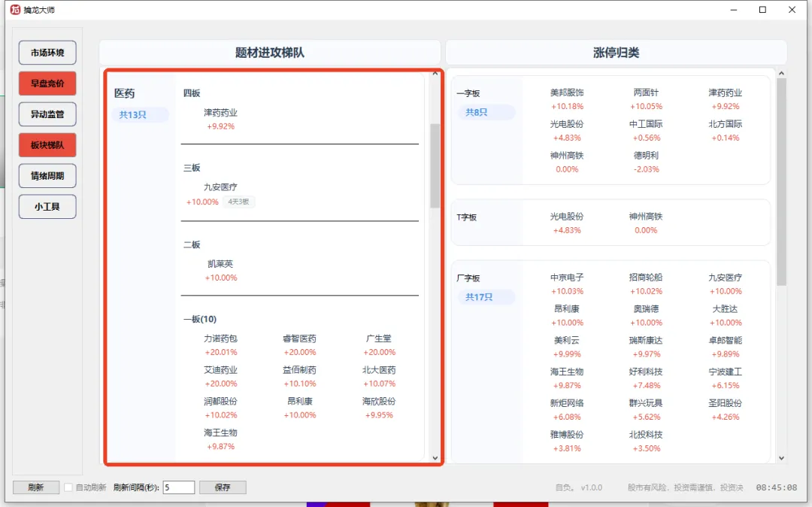Select stock 北大医药
Image resolution: width=812 pixels, height=507 pixels.
coord(378,370)
